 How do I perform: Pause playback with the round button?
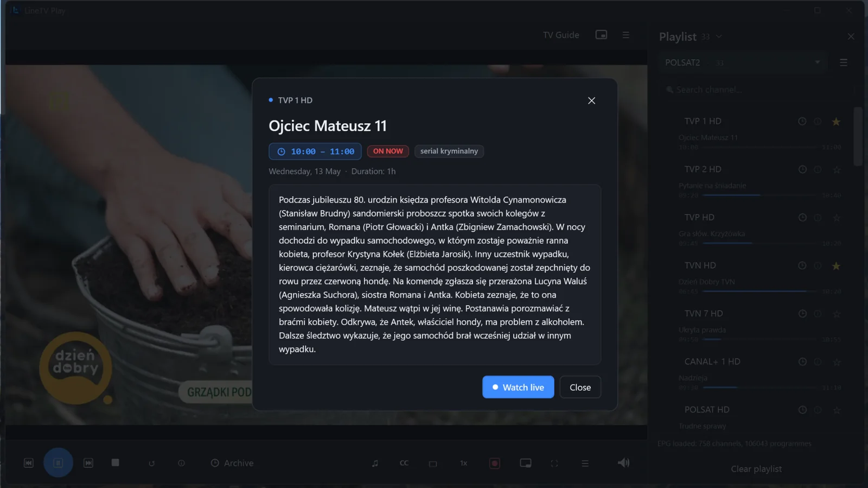pyautogui.click(x=58, y=462)
